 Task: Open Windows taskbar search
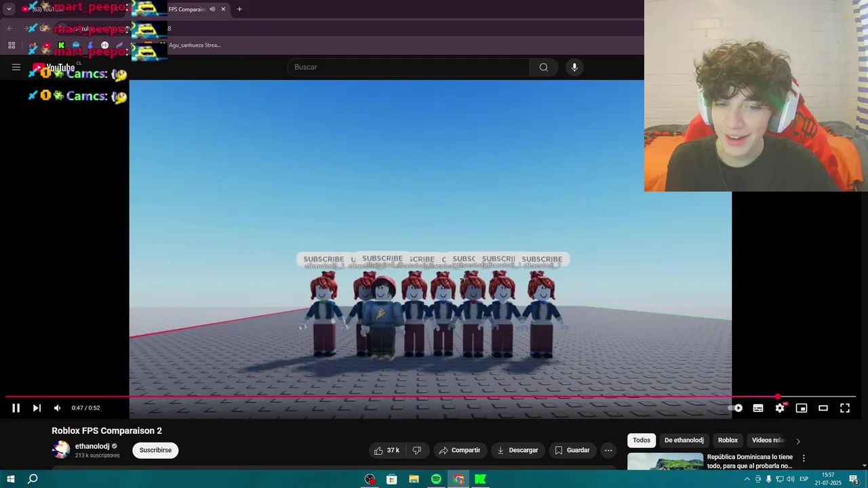[33, 479]
